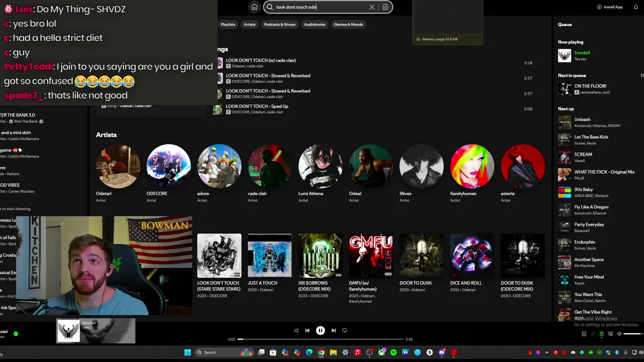
Task: Open the Lumi Athena artist avatar
Action: click(x=320, y=166)
